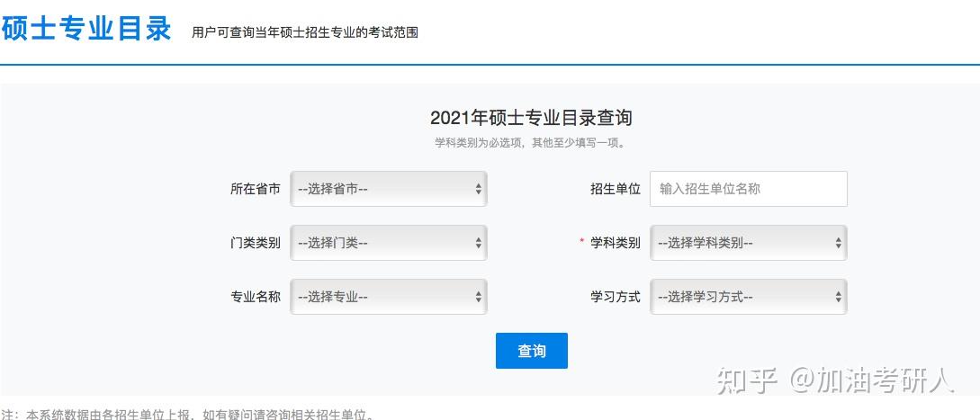Click the subtitle about 考试范围

click(x=304, y=32)
